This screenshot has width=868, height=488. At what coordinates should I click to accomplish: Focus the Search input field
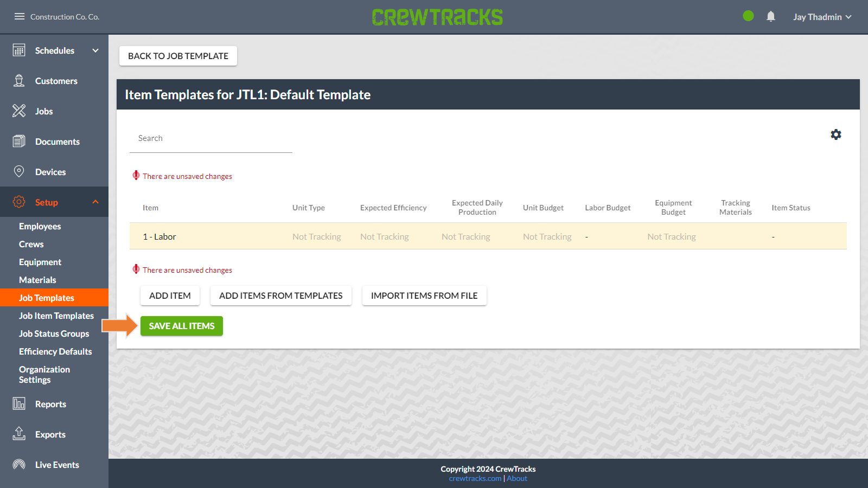click(211, 139)
